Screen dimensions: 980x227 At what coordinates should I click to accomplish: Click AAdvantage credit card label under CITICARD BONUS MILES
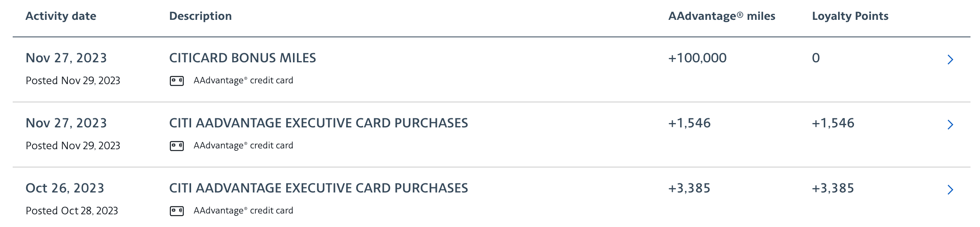pos(243,81)
